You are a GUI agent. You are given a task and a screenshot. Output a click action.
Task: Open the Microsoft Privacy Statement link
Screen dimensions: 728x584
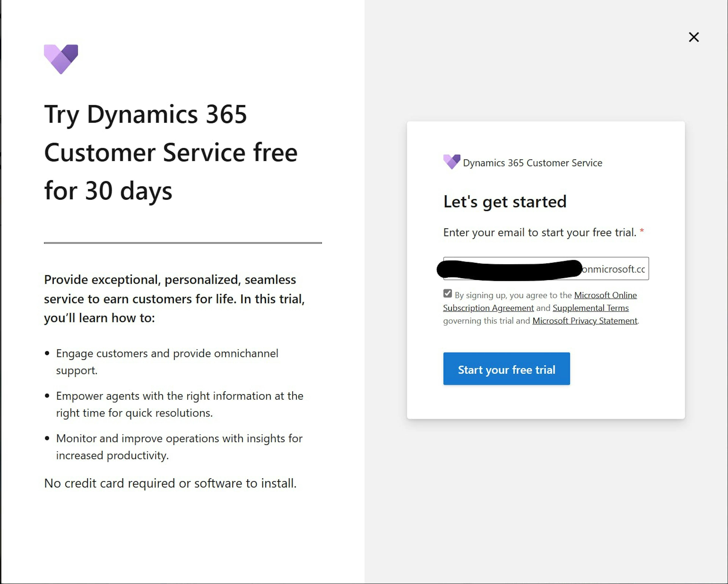tap(584, 321)
